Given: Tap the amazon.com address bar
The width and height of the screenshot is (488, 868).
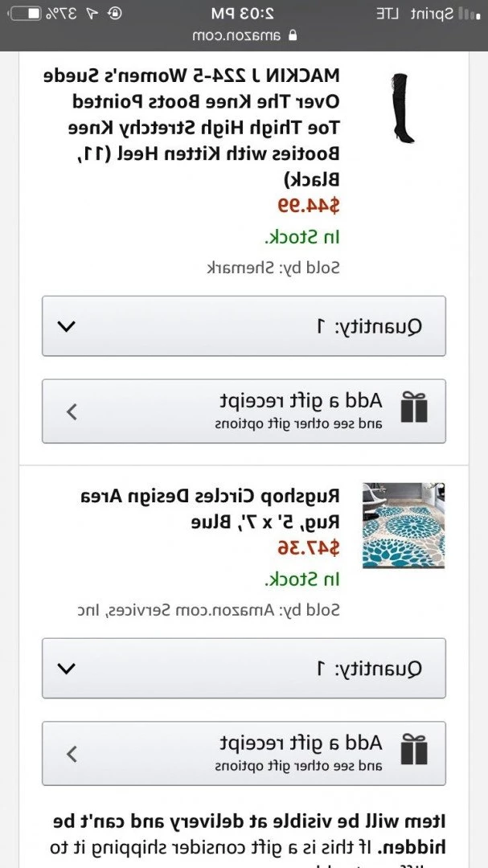Looking at the screenshot, I should click(244, 36).
